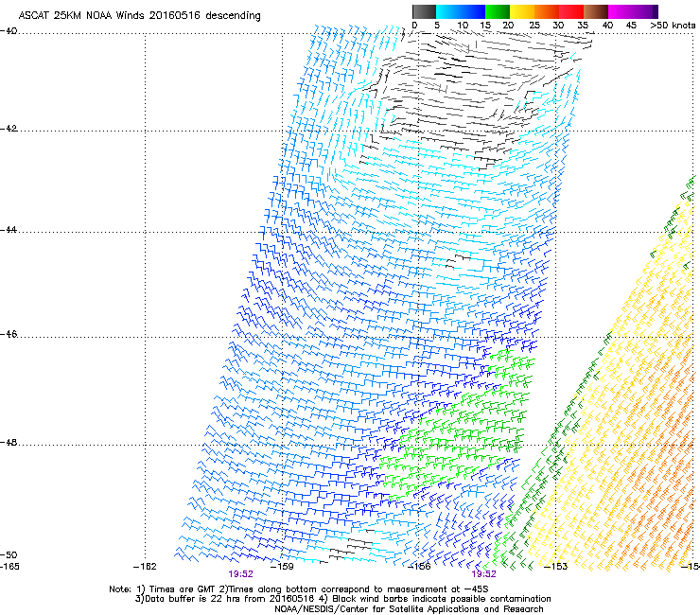Click the -50 latitude axis label

point(9,554)
